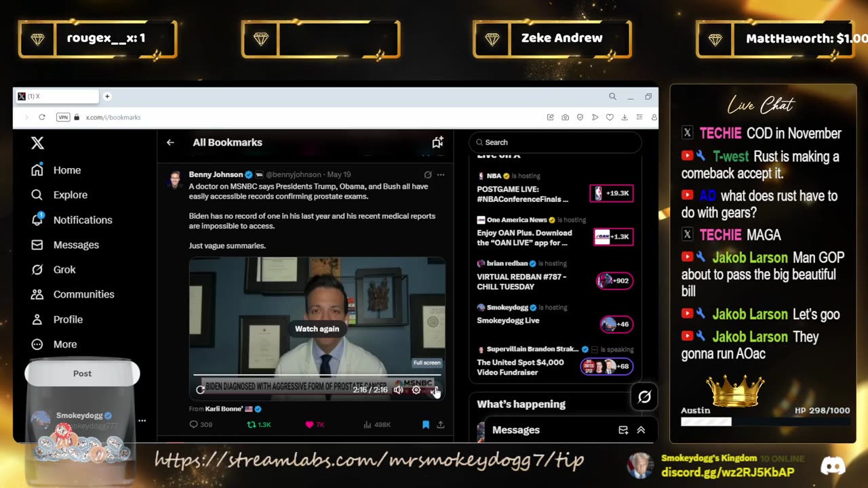Click Watch again on the video

click(317, 329)
